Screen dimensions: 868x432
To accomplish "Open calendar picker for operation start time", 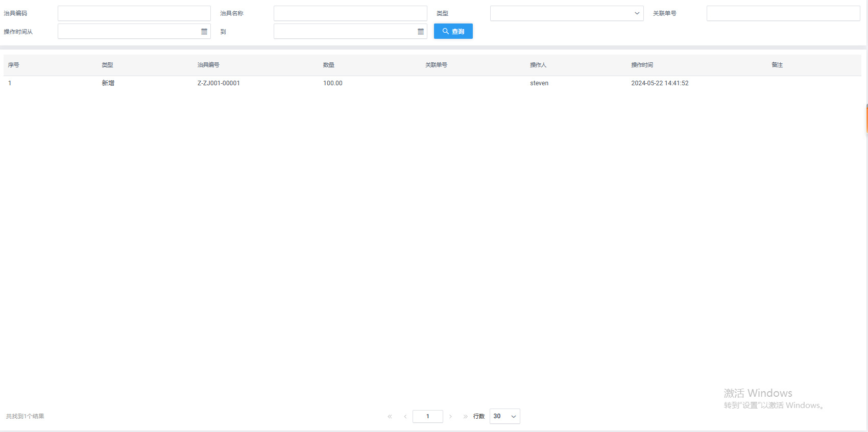I will [204, 32].
